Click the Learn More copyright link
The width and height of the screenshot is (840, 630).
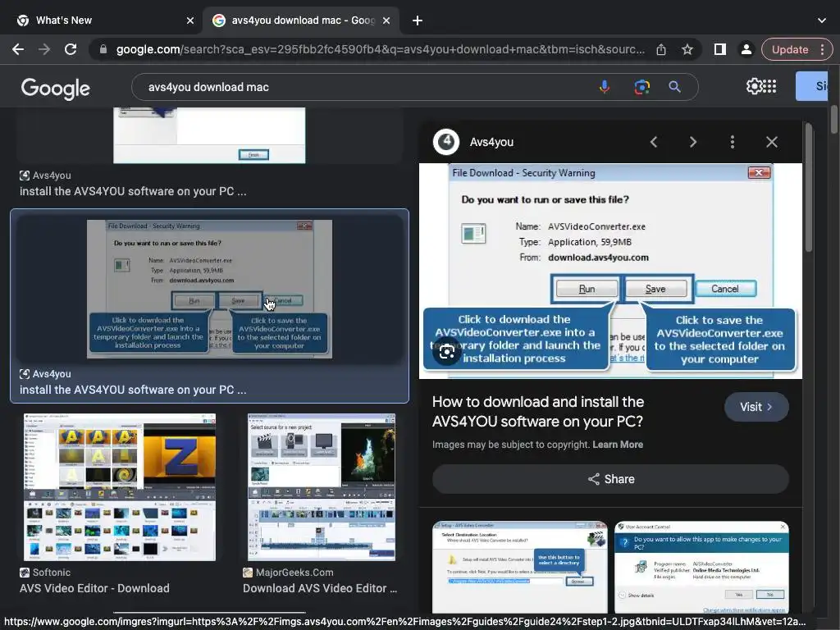618,445
